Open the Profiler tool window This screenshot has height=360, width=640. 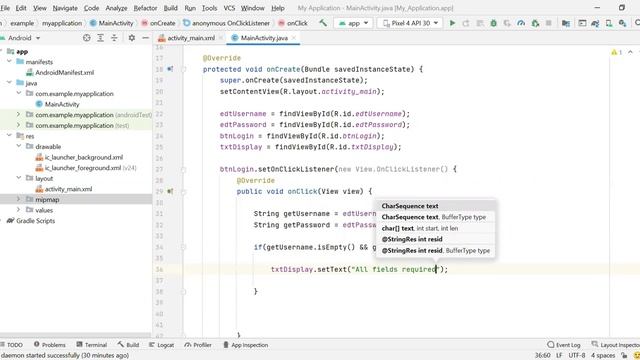click(x=198, y=345)
